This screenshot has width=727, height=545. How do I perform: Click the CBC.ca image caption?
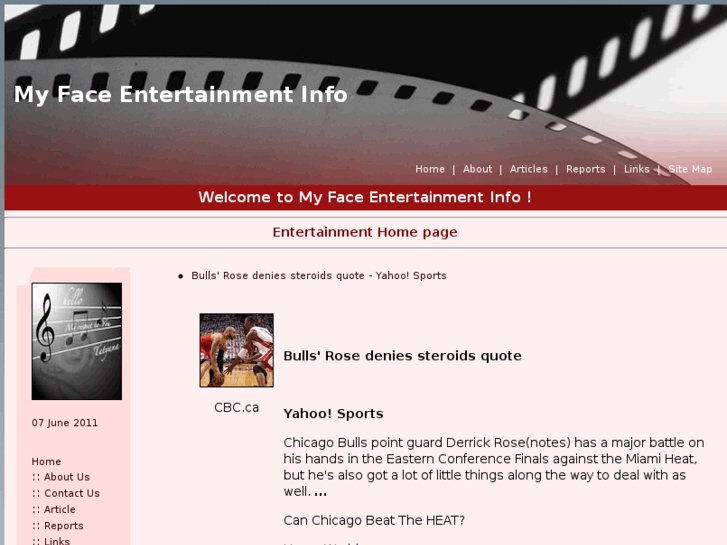coord(236,408)
